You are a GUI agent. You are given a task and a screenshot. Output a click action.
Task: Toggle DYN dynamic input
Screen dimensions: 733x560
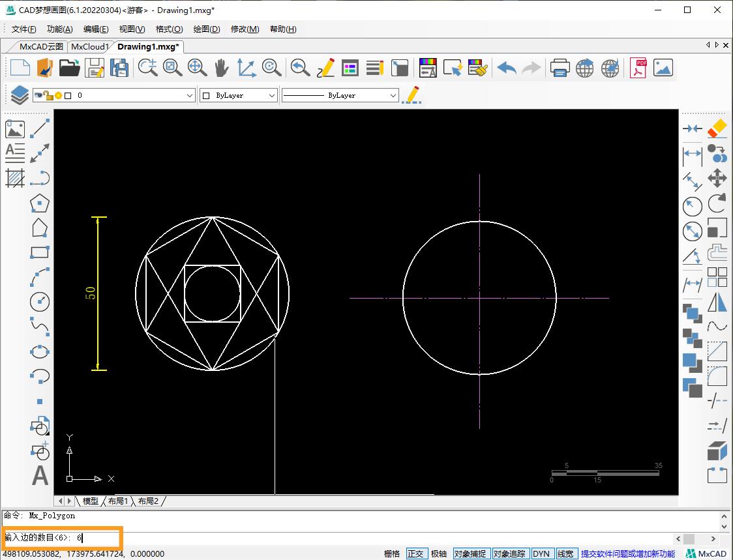click(x=541, y=553)
